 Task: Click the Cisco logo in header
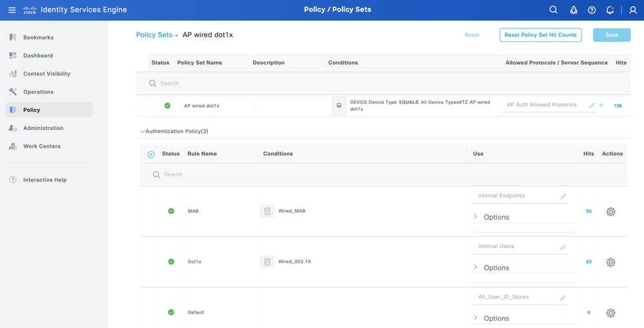tap(30, 10)
